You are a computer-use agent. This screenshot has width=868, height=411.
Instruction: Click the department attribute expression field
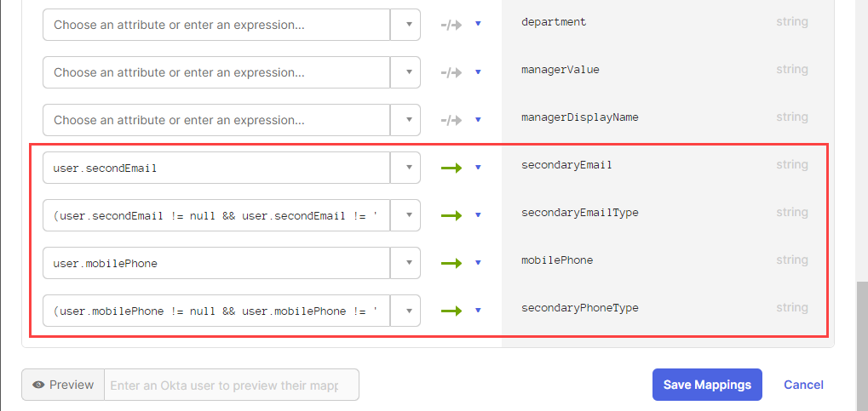pos(216,25)
